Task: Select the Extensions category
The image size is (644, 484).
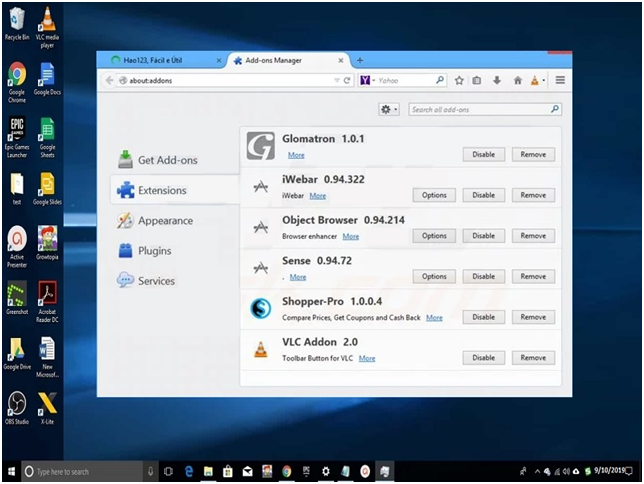Action: [x=175, y=190]
